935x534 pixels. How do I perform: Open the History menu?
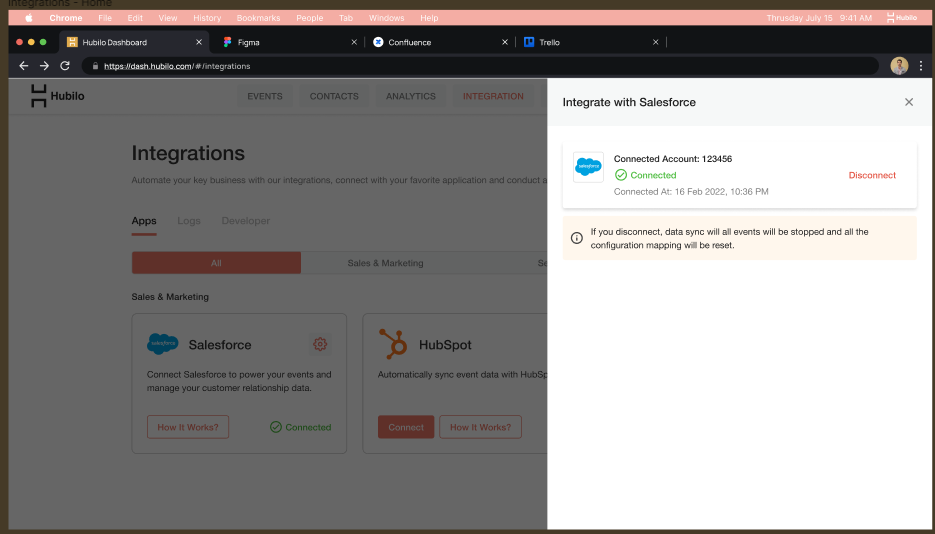(x=207, y=18)
